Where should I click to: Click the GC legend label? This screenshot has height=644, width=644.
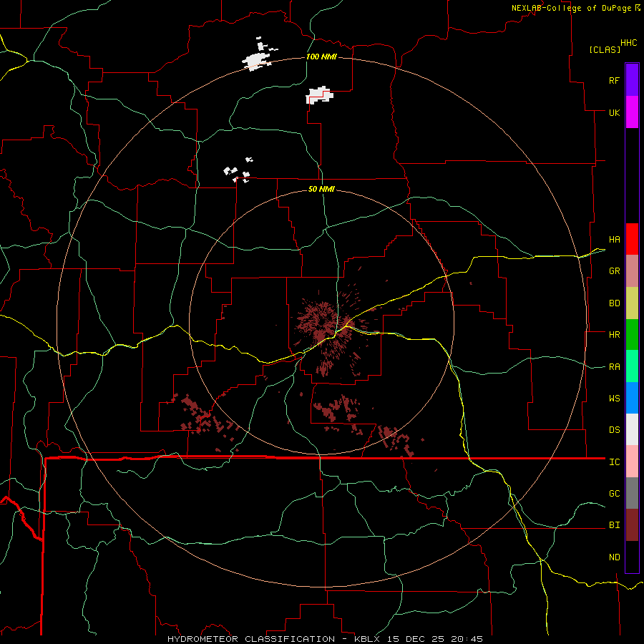[615, 494]
